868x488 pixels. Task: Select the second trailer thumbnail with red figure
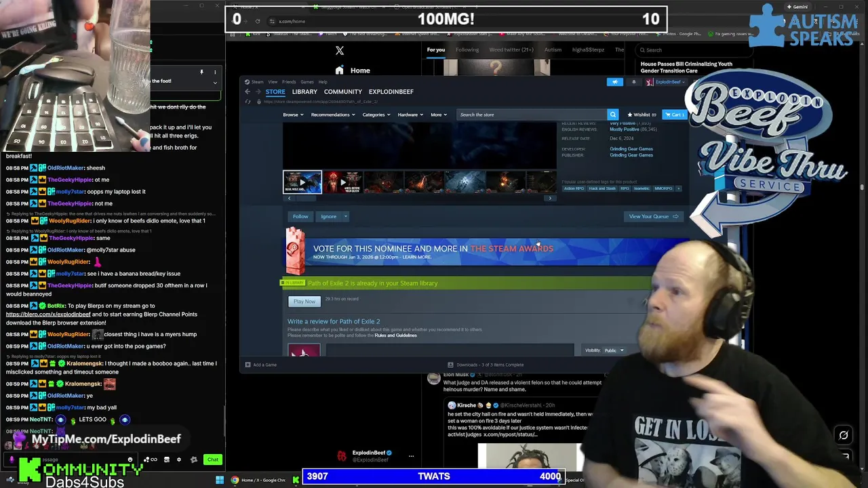tap(342, 182)
